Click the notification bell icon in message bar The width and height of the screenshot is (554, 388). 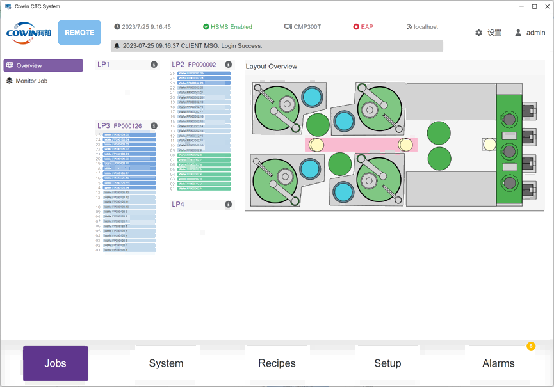[117, 46]
